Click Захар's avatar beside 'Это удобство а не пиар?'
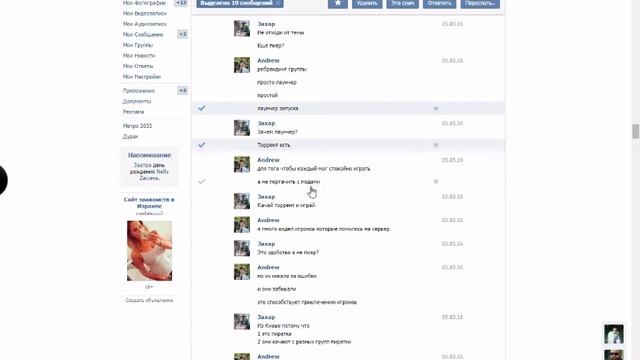 click(242, 249)
